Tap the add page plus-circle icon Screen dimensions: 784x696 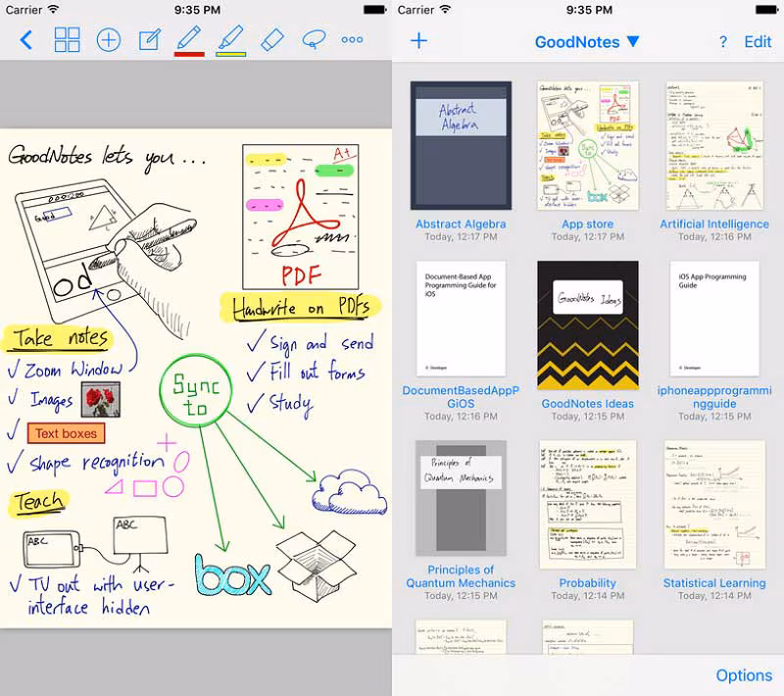pos(109,40)
